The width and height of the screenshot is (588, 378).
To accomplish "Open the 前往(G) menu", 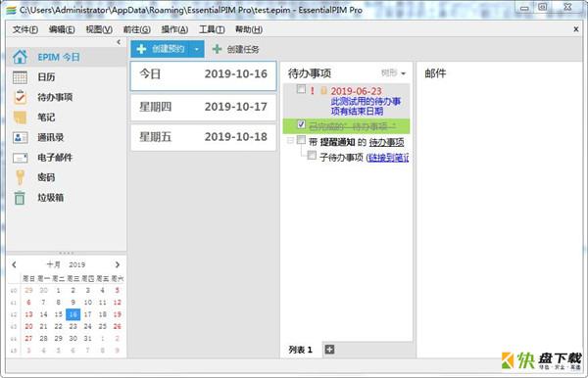I will tap(137, 29).
